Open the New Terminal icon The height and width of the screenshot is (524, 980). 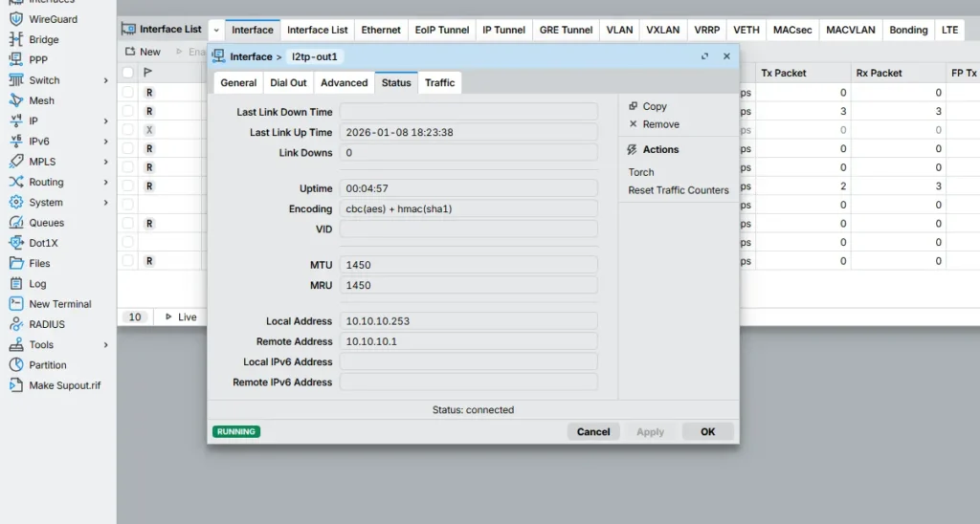click(16, 303)
